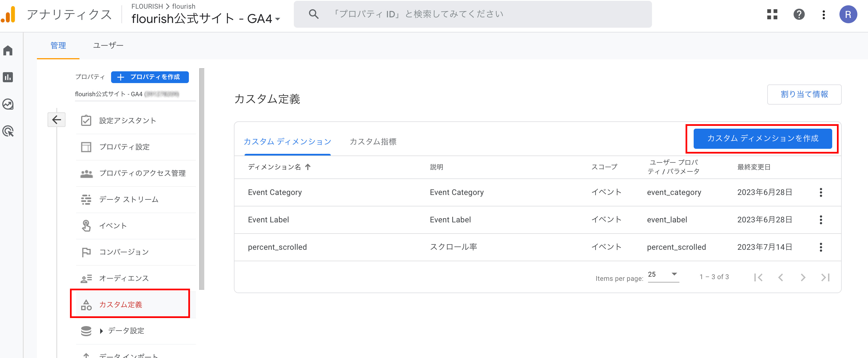
Task: Open プロパティのアクセス管理 menu item
Action: (135, 173)
